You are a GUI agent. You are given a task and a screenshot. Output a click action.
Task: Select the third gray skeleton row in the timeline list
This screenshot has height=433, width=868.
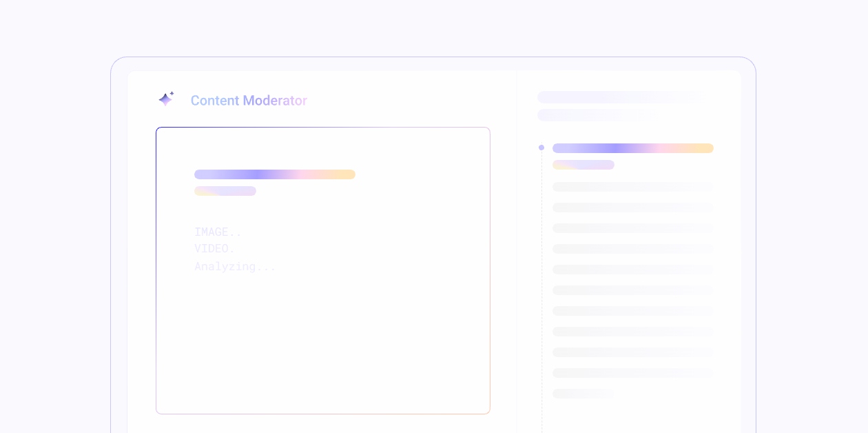[632, 228]
